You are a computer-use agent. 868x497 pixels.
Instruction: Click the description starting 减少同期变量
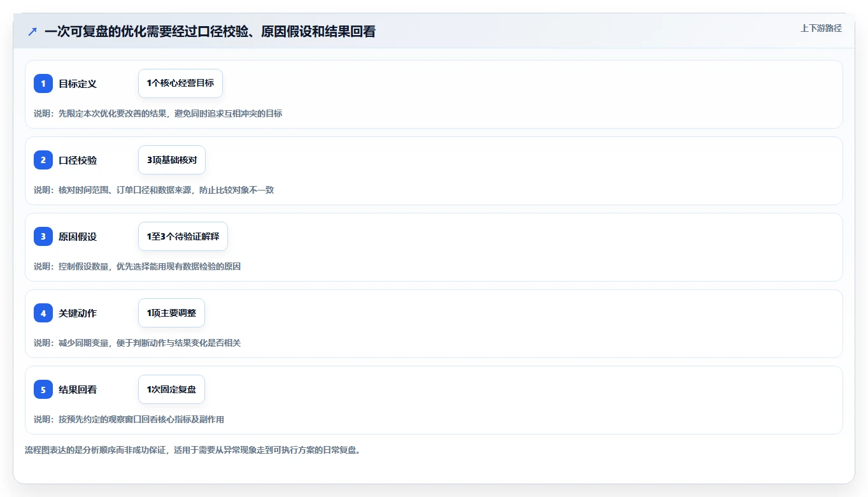[x=138, y=343]
